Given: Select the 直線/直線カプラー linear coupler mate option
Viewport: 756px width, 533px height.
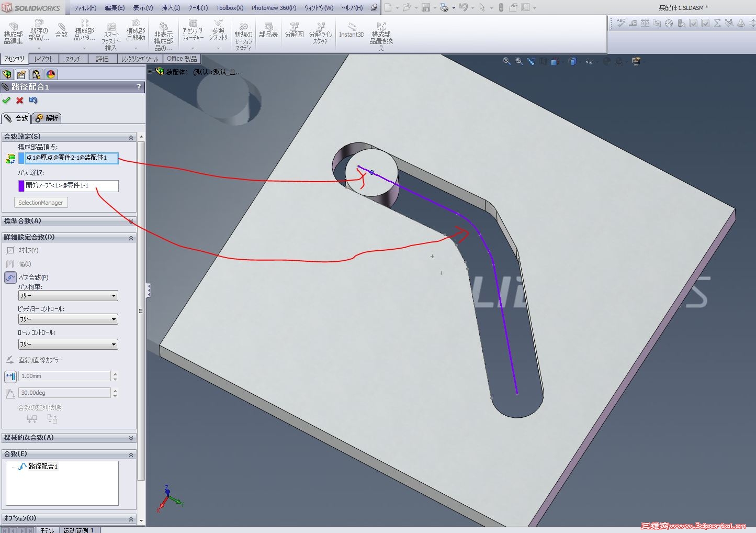Looking at the screenshot, I should [x=34, y=360].
